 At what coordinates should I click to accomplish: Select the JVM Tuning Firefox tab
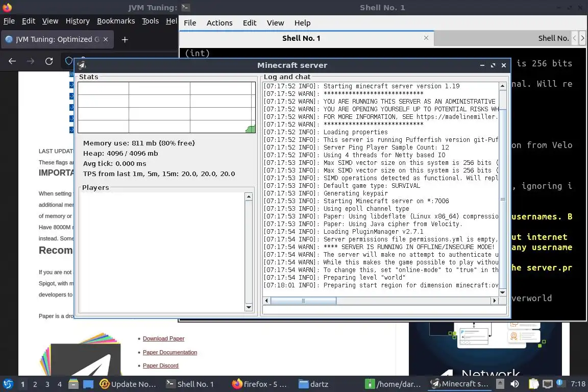click(x=57, y=39)
